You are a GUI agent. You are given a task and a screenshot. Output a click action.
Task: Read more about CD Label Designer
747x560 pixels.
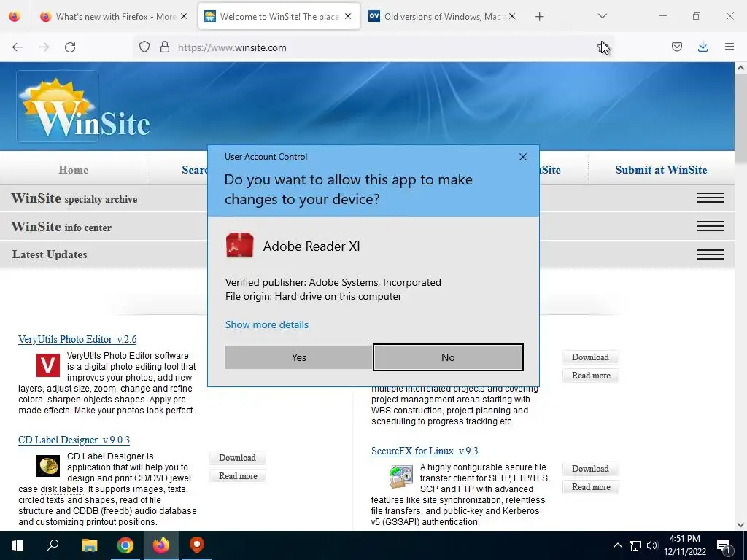click(x=238, y=476)
